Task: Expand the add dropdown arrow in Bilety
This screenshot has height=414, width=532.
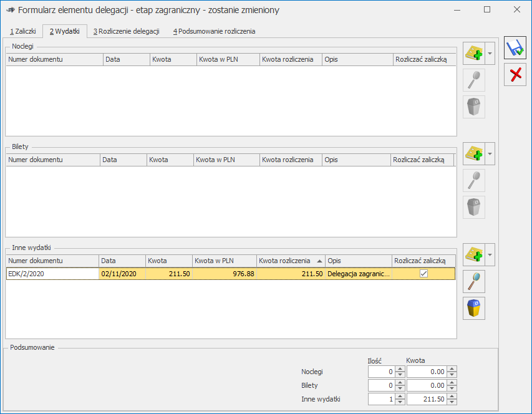Action: [490, 153]
